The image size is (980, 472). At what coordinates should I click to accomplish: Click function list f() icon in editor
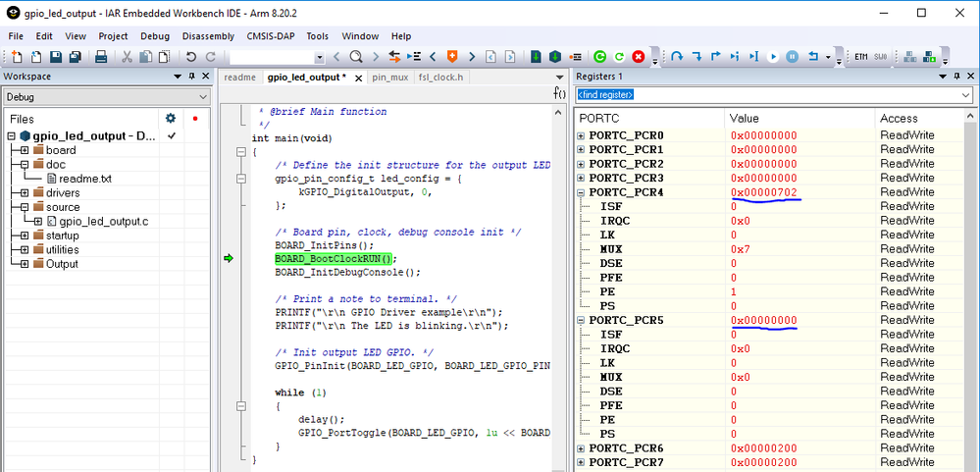coord(559,94)
